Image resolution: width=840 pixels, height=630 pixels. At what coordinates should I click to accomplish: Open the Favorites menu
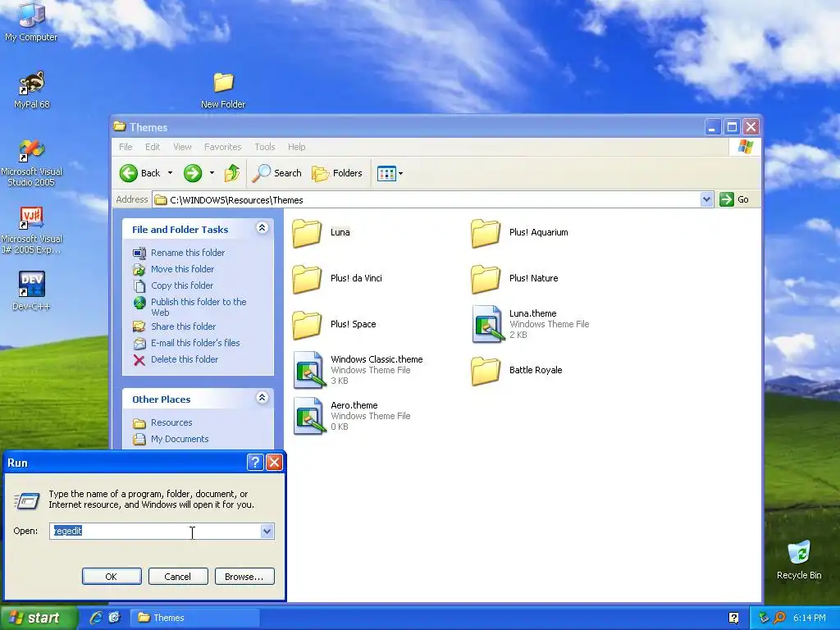[x=223, y=147]
